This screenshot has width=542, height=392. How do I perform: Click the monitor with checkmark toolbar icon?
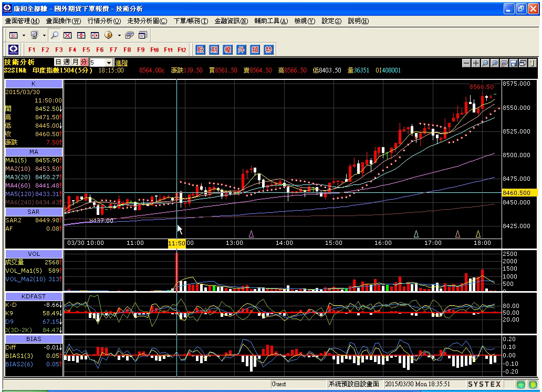coord(34,35)
